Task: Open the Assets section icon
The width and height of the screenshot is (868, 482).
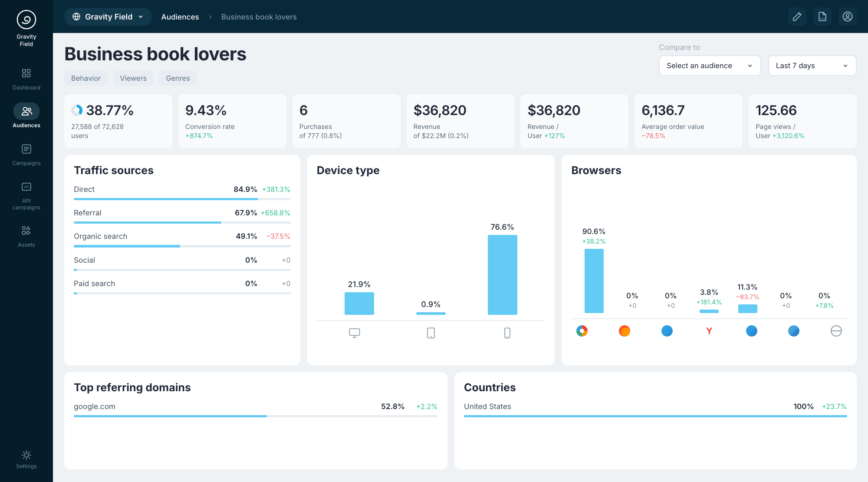Action: [26, 230]
